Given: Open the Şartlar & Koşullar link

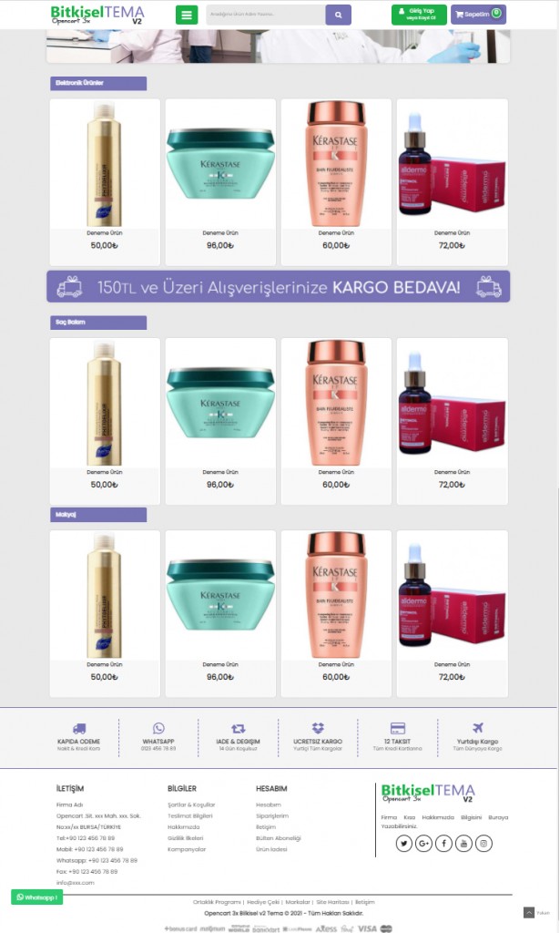Looking at the screenshot, I should [x=191, y=805].
